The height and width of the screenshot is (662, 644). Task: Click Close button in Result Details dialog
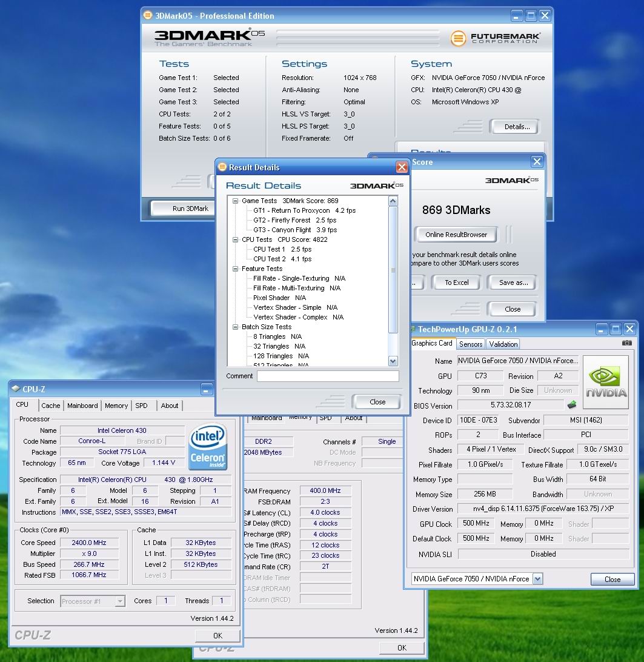(377, 402)
